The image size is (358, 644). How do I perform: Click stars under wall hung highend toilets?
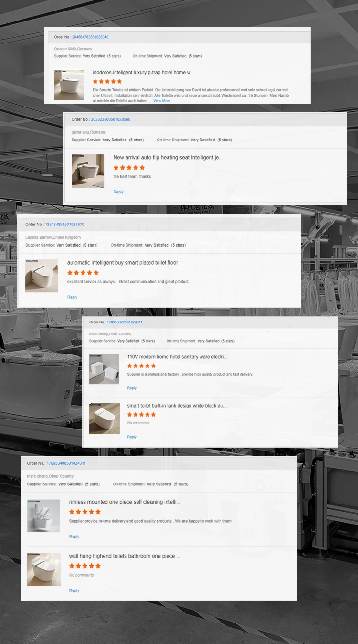click(x=85, y=566)
